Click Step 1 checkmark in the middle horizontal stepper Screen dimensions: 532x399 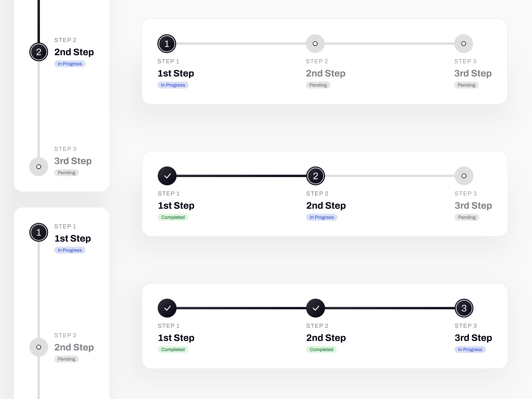coord(167,176)
